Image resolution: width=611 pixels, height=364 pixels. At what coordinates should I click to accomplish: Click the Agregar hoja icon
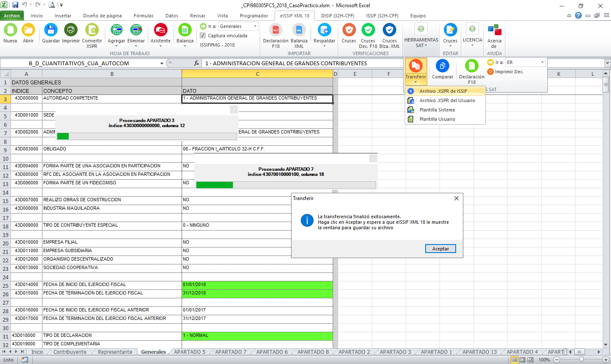tap(117, 30)
